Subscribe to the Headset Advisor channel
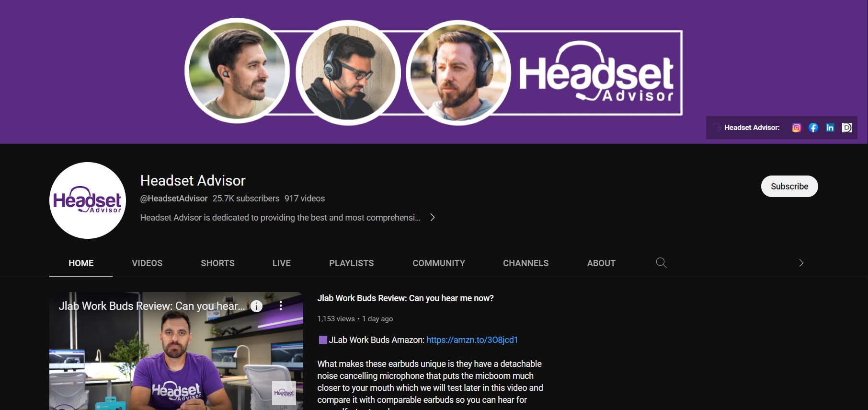 click(789, 187)
